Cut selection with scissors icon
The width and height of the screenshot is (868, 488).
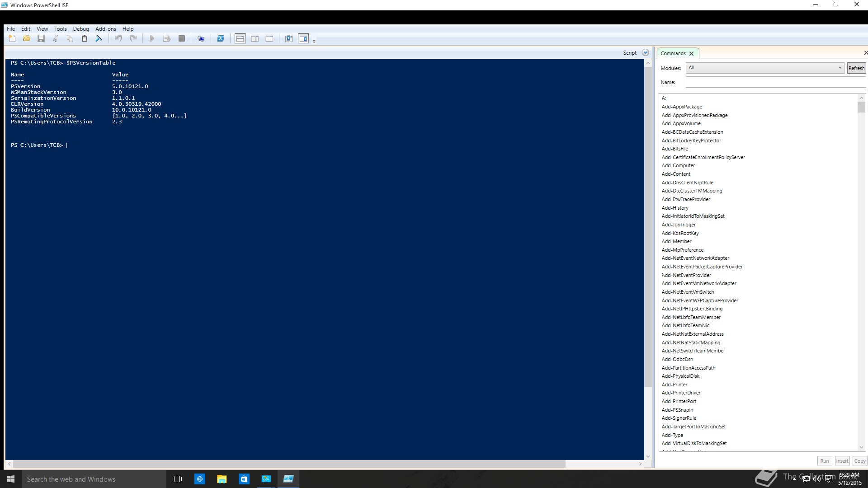coord(55,39)
